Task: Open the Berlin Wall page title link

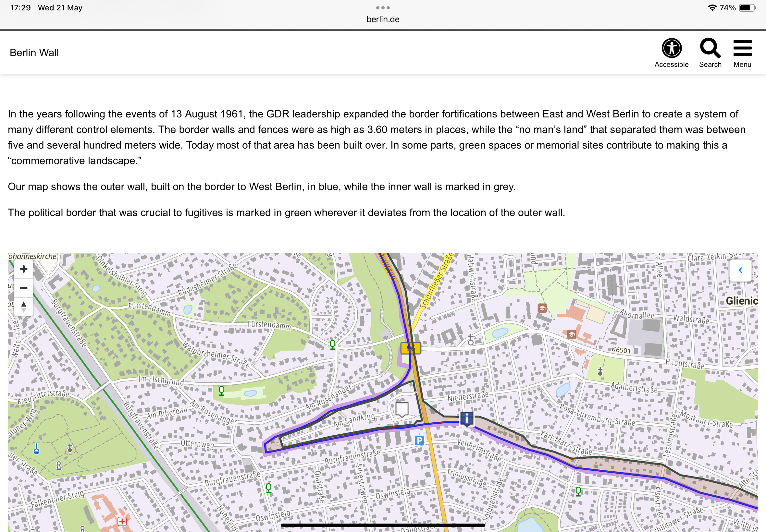Action: click(x=34, y=53)
